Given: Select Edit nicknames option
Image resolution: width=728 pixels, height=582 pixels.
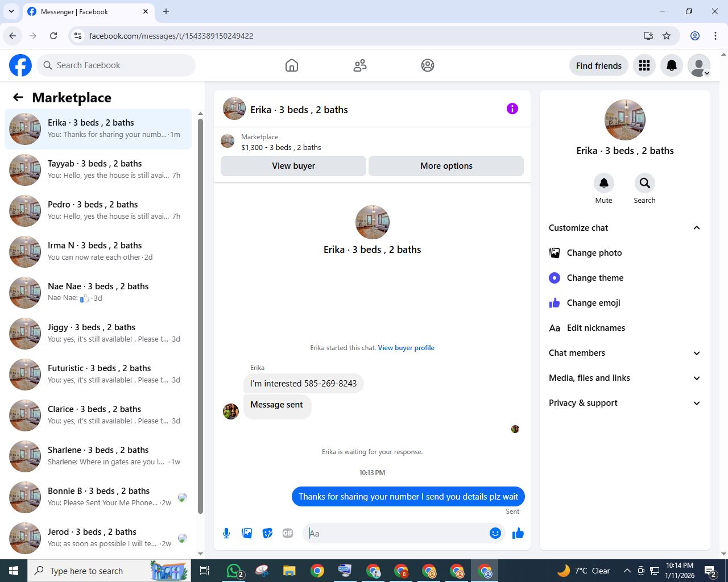Looking at the screenshot, I should point(624,328).
